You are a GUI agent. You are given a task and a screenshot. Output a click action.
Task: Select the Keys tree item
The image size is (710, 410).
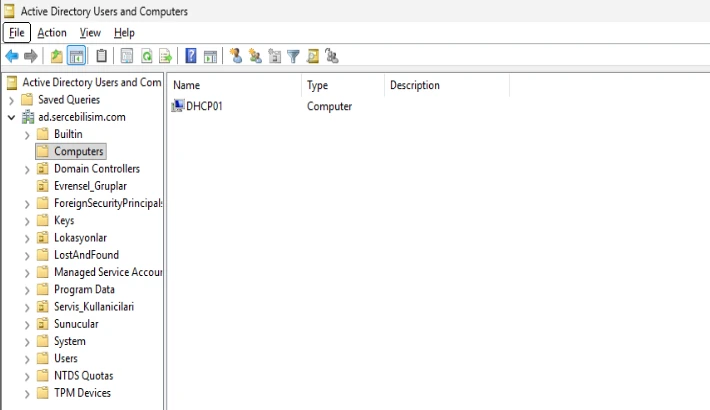coord(64,221)
